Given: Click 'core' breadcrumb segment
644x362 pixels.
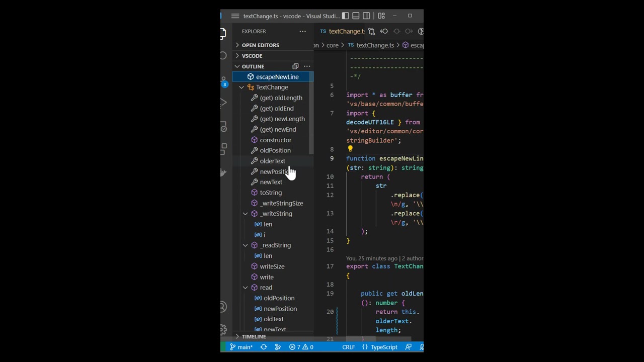Looking at the screenshot, I should (333, 45).
